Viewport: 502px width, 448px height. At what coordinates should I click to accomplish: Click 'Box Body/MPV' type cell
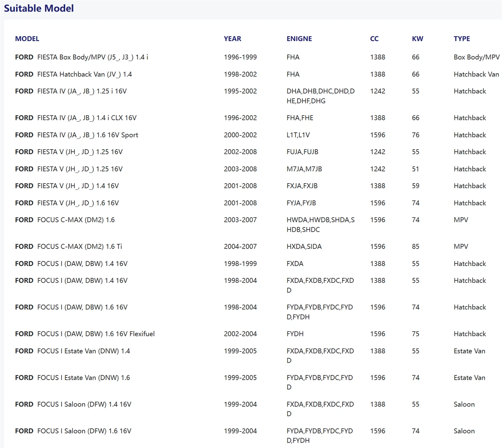pyautogui.click(x=477, y=57)
